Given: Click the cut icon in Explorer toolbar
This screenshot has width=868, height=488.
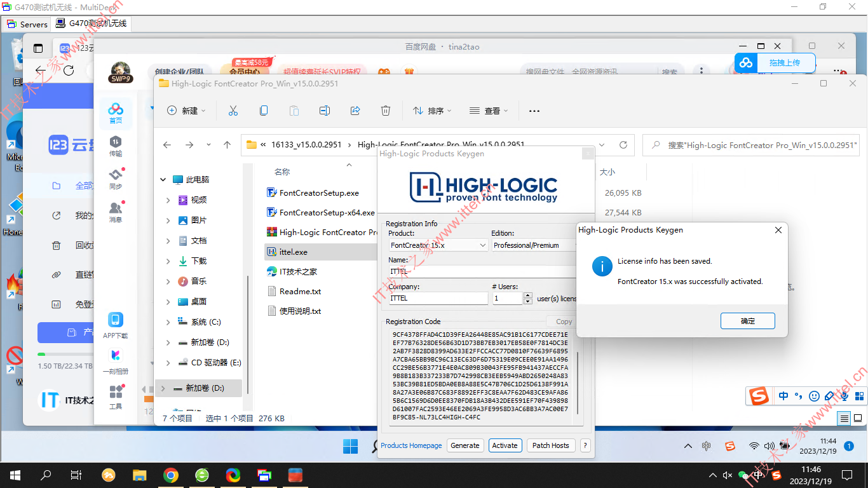Looking at the screenshot, I should coord(233,111).
